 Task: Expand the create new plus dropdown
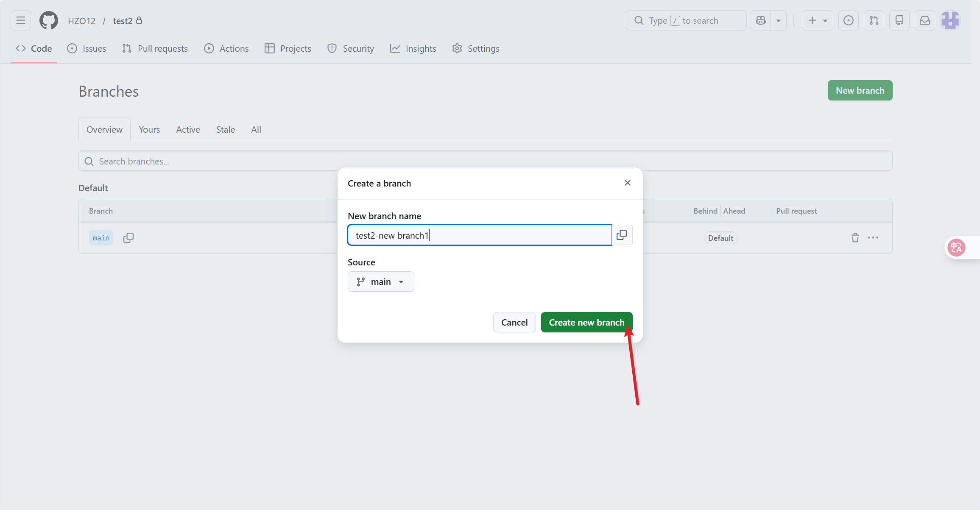[817, 20]
